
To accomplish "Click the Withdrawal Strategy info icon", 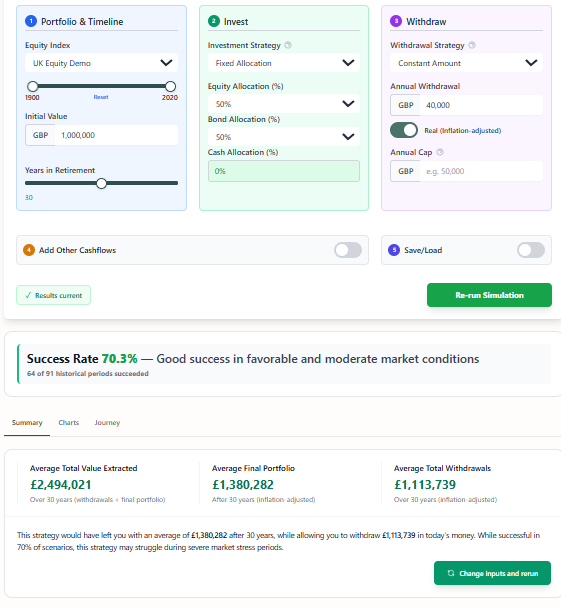I will pyautogui.click(x=472, y=45).
